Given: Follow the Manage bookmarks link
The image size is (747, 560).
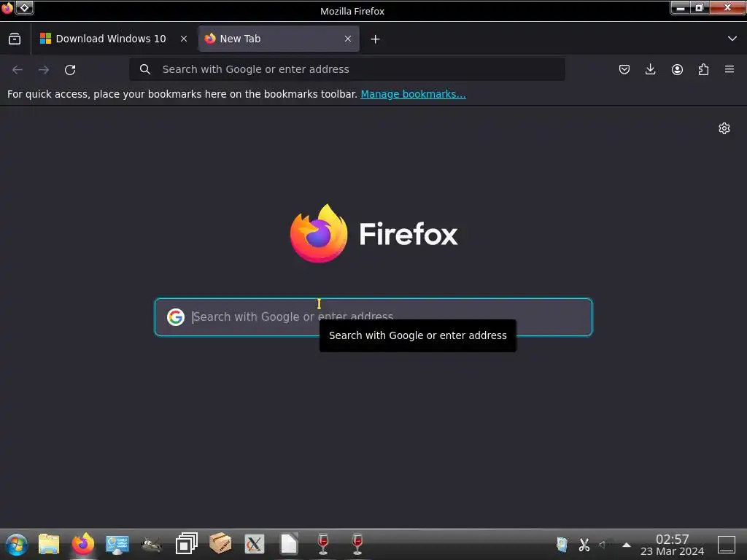Looking at the screenshot, I should click(x=413, y=94).
